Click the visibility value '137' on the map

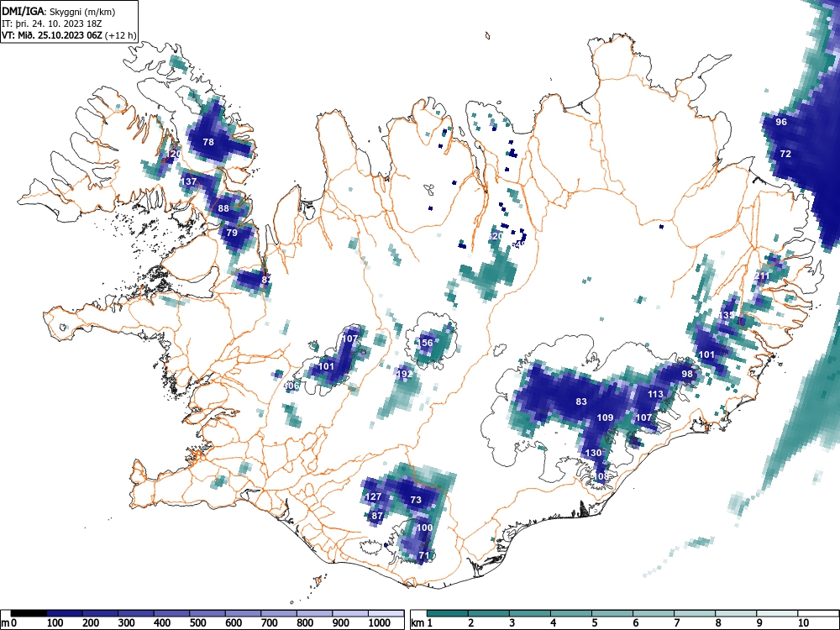188,181
